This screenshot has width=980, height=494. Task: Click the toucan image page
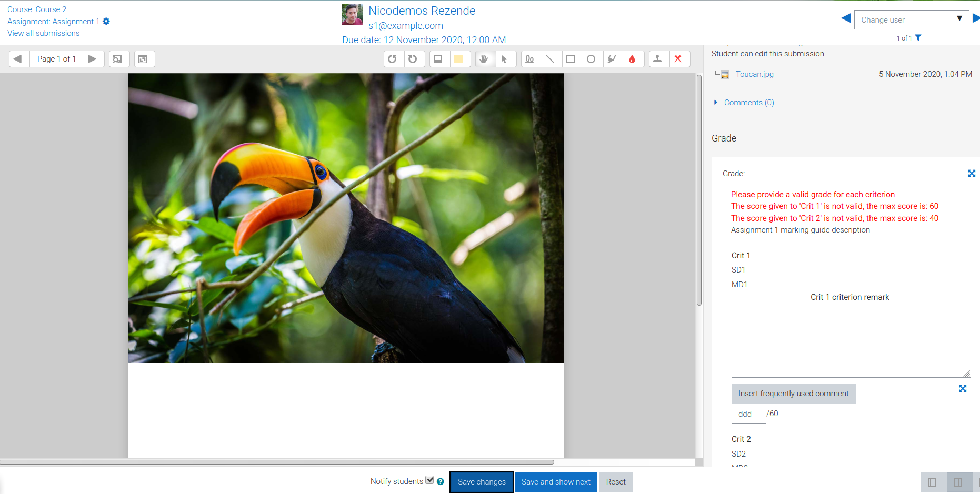click(x=346, y=218)
